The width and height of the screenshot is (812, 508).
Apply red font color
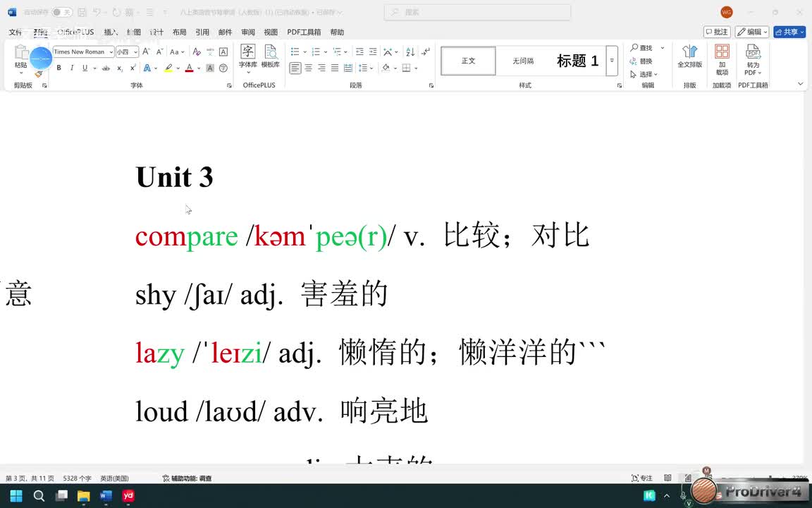pos(189,68)
